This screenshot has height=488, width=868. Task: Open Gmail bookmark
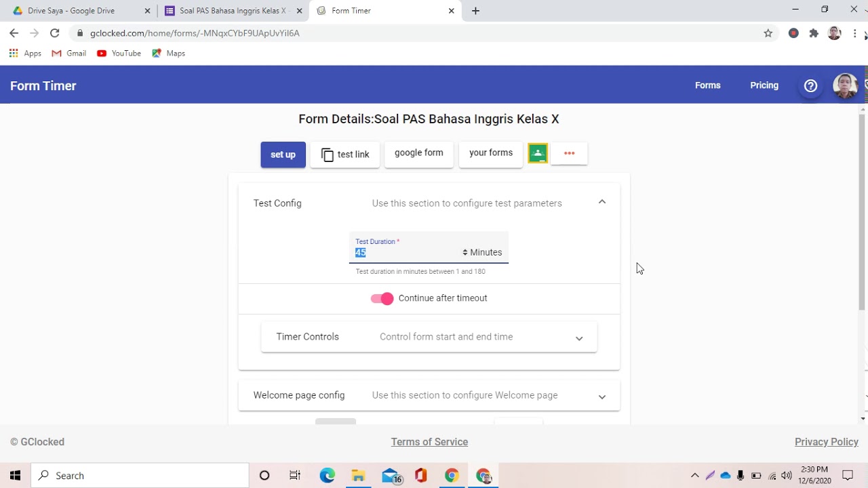click(x=69, y=53)
